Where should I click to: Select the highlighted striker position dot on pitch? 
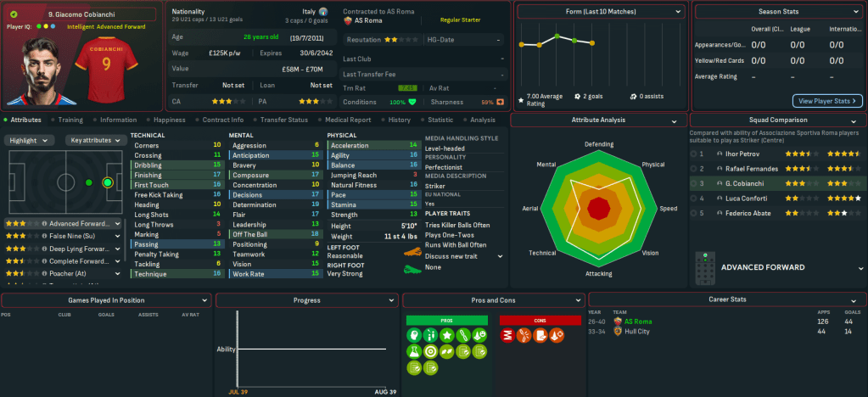coord(107,182)
